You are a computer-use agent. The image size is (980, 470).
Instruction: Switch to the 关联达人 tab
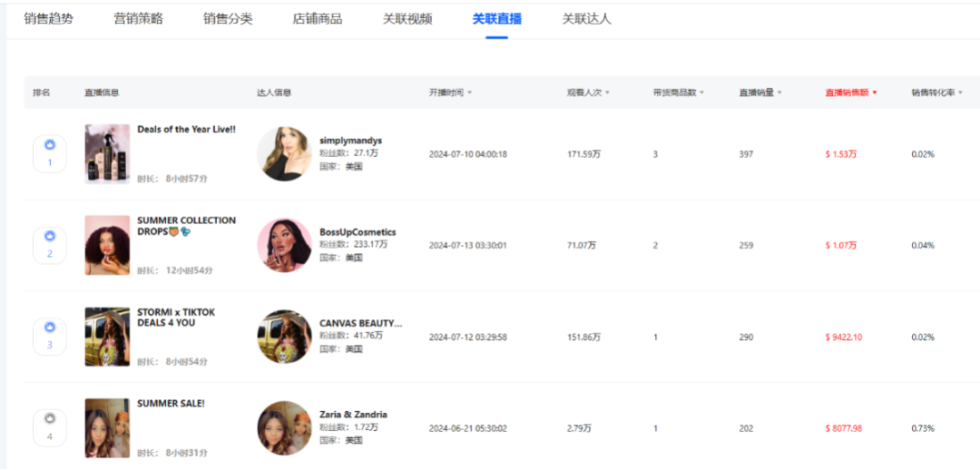click(x=586, y=18)
